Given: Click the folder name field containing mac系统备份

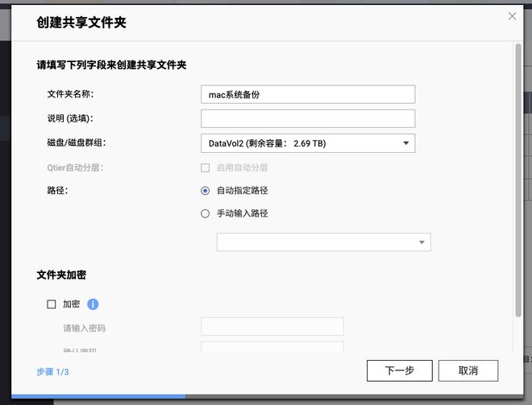Looking at the screenshot, I should 308,94.
